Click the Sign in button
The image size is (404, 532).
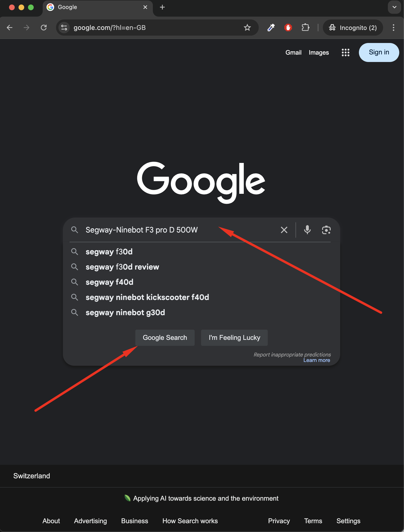point(379,52)
